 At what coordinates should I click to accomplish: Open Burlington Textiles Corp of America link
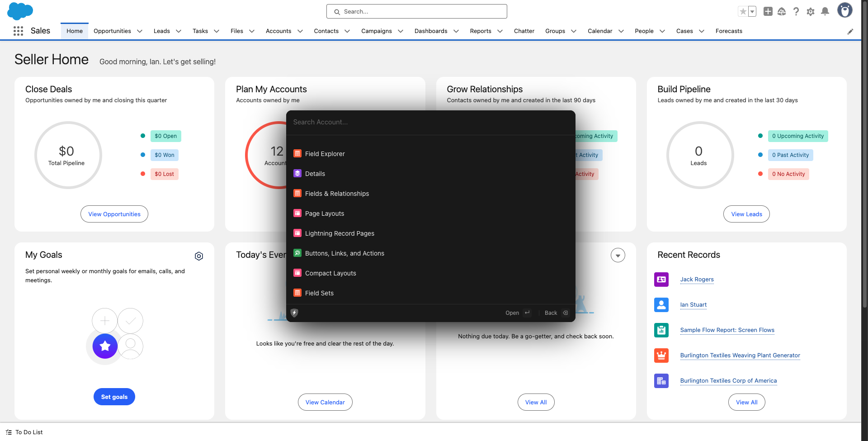728,381
